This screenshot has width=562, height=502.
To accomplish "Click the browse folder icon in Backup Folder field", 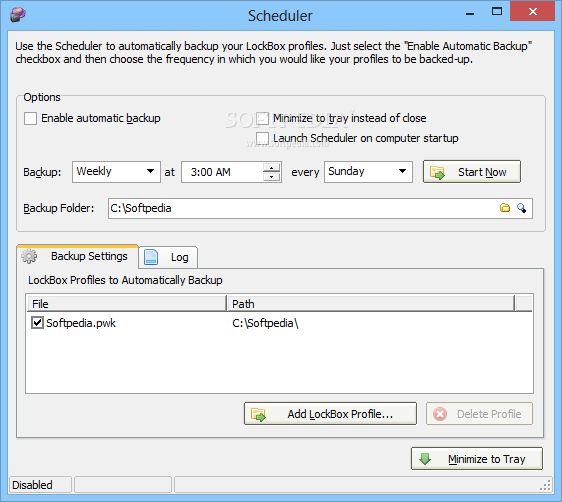I will coord(505,208).
